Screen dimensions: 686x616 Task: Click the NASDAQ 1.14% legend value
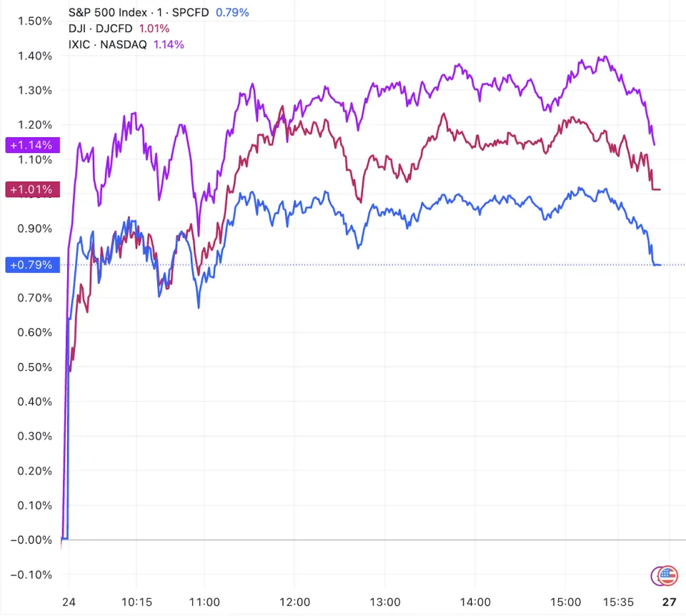[169, 44]
